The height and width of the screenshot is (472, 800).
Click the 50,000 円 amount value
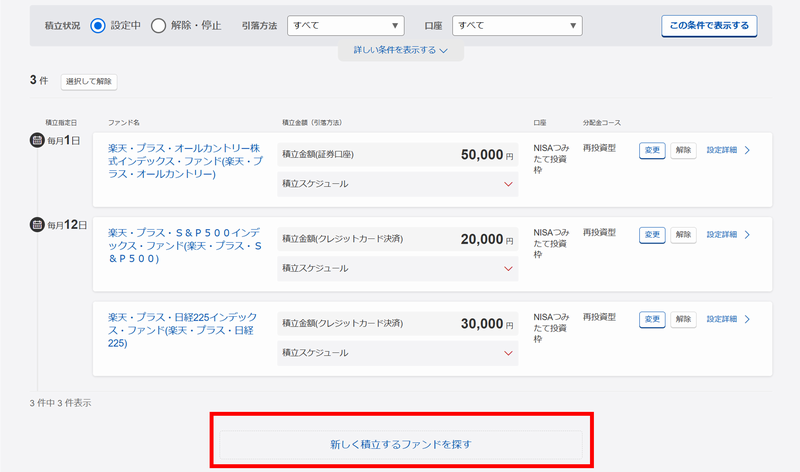[487, 155]
